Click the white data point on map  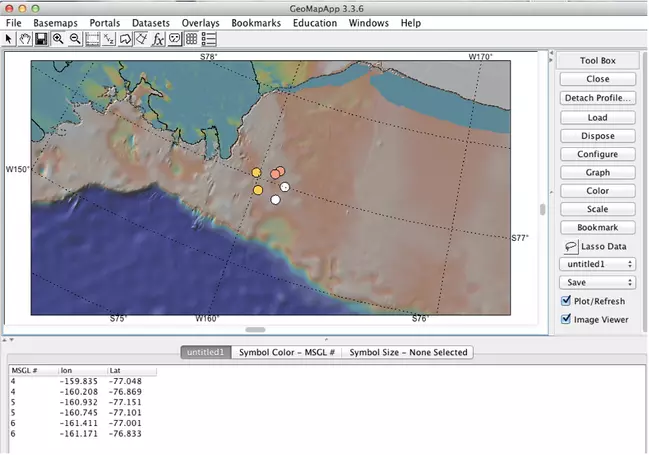(x=275, y=199)
